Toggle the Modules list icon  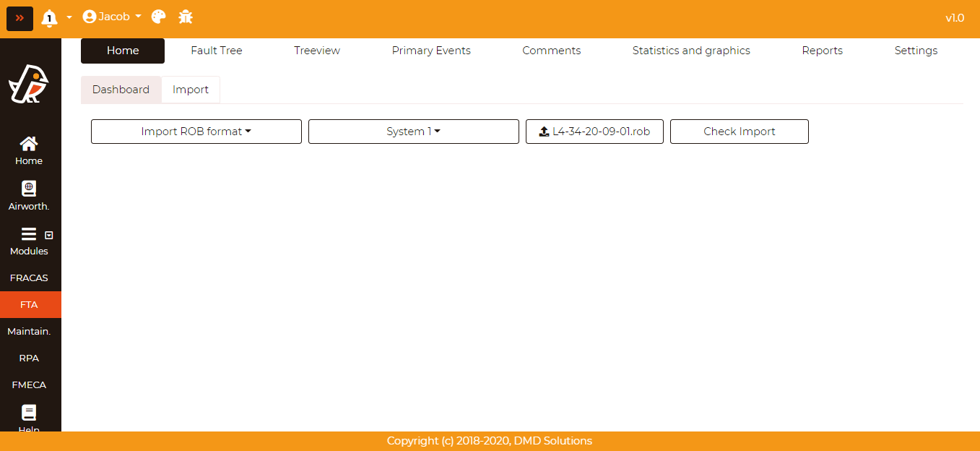point(29,234)
